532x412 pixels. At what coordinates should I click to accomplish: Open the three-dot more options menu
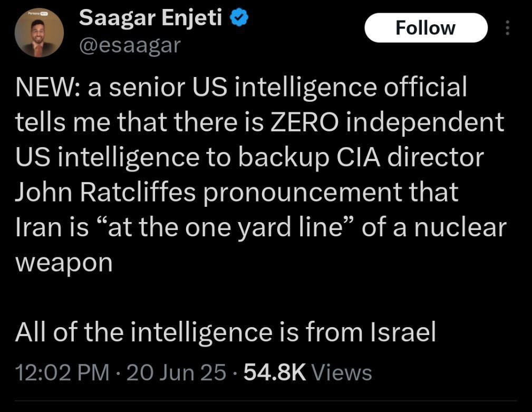point(508,28)
